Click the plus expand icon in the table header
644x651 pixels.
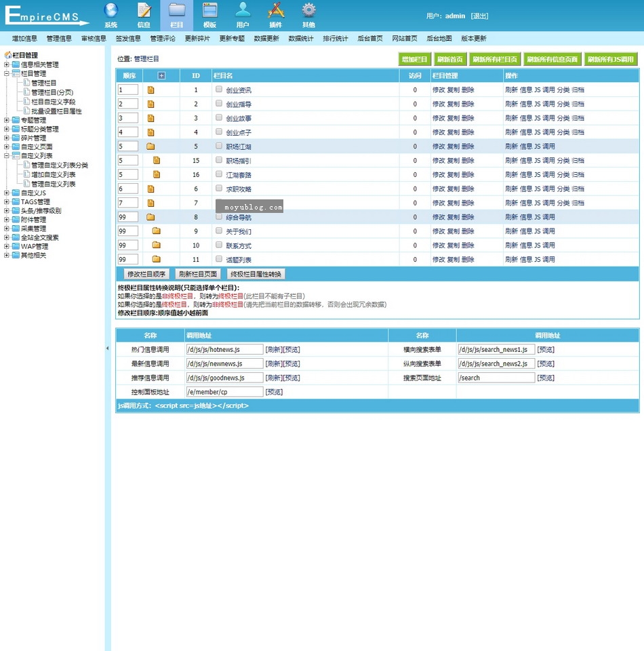161,75
